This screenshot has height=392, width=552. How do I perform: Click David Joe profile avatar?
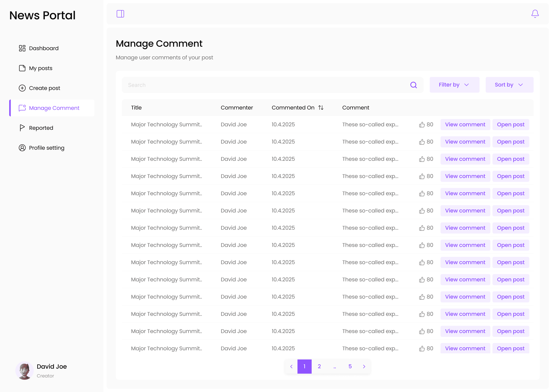coord(24,371)
